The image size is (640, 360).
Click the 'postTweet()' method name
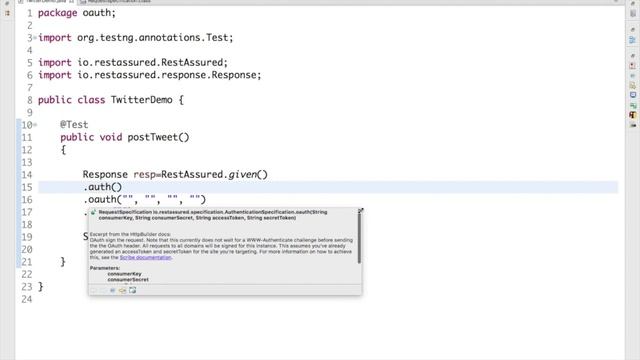(x=158, y=138)
